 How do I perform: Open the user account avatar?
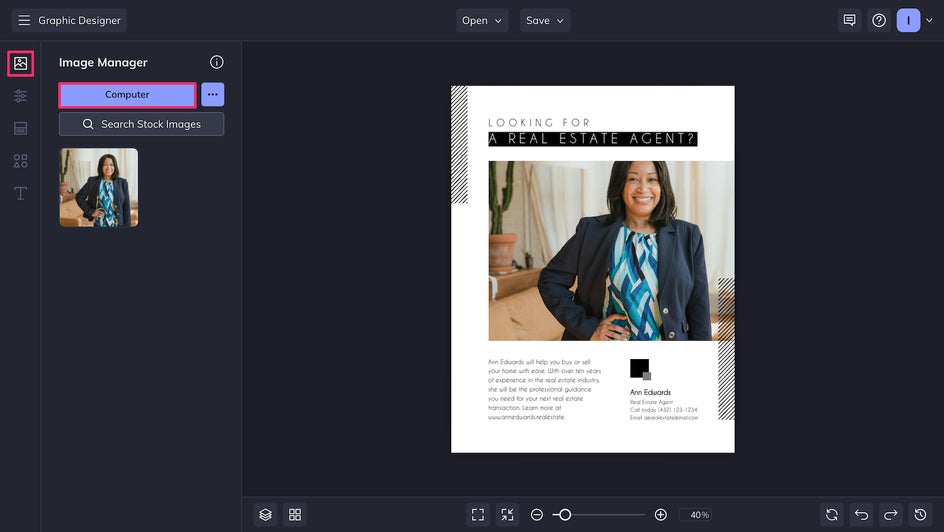click(x=908, y=20)
